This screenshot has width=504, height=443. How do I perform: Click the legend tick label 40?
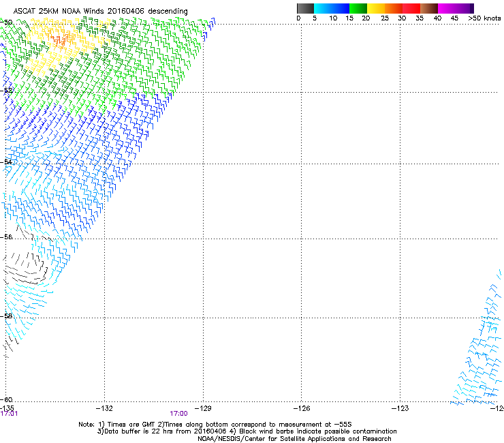click(437, 18)
